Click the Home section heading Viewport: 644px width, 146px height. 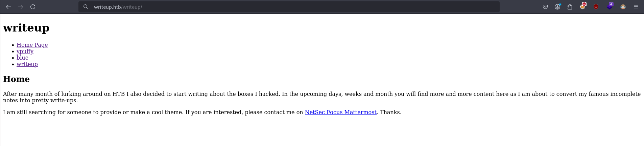(16, 79)
